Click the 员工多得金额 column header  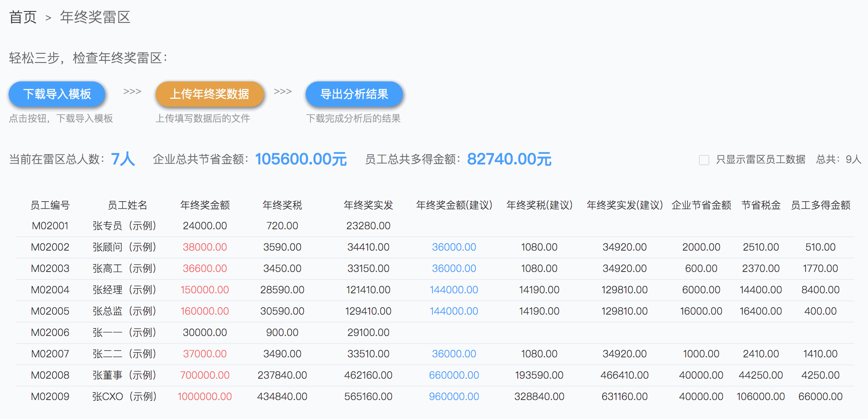coord(820,205)
